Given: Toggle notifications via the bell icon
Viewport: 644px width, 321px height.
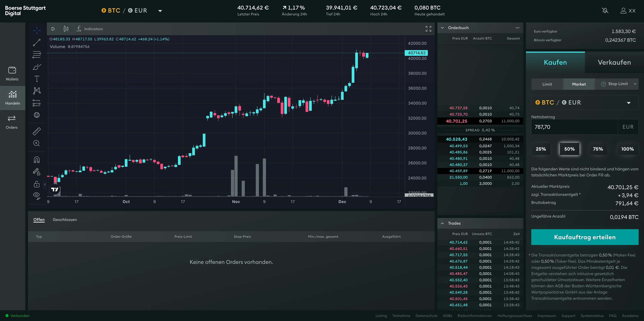Looking at the screenshot, I should point(605,11).
